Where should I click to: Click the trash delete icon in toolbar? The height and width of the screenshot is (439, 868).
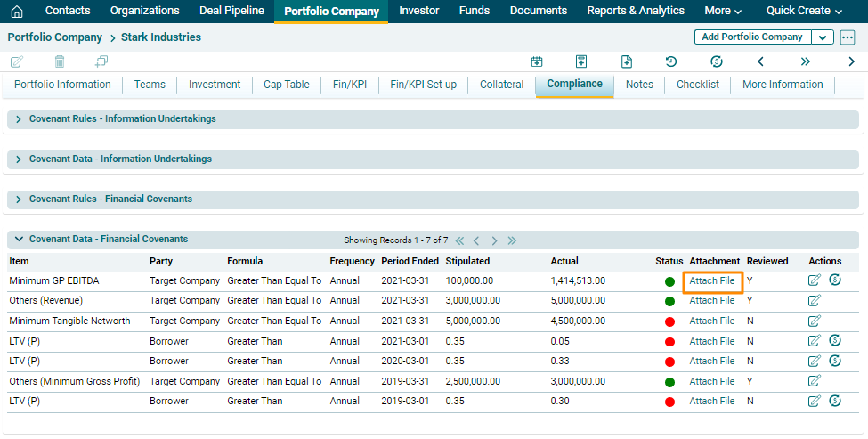[x=60, y=61]
